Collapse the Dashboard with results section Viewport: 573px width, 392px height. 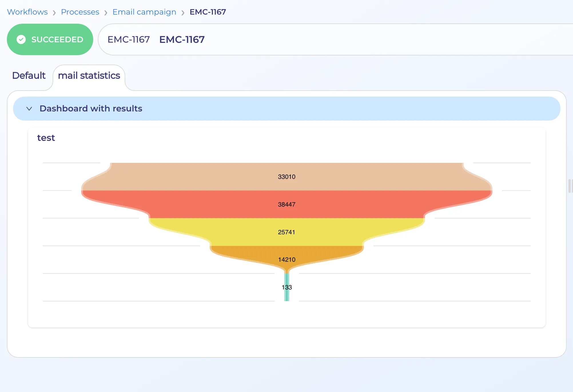click(29, 109)
